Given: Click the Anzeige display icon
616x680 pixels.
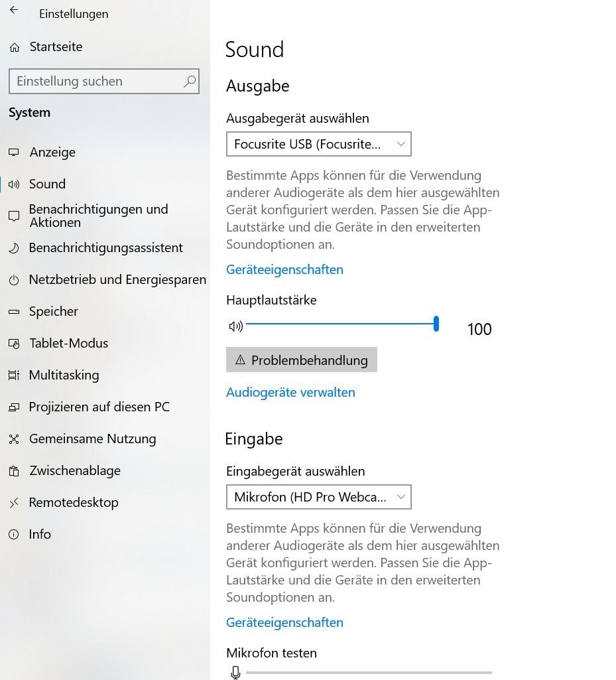Looking at the screenshot, I should coord(14,153).
